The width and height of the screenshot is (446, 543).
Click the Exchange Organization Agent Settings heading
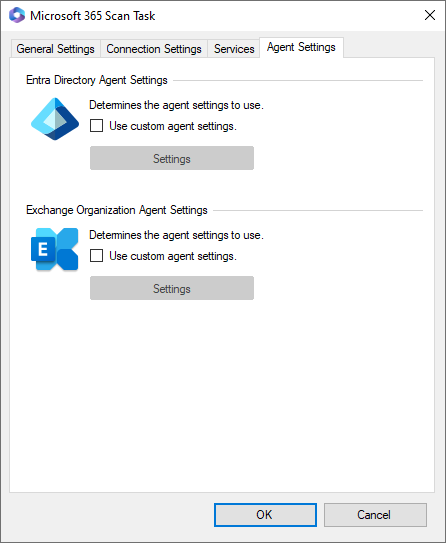[117, 210]
